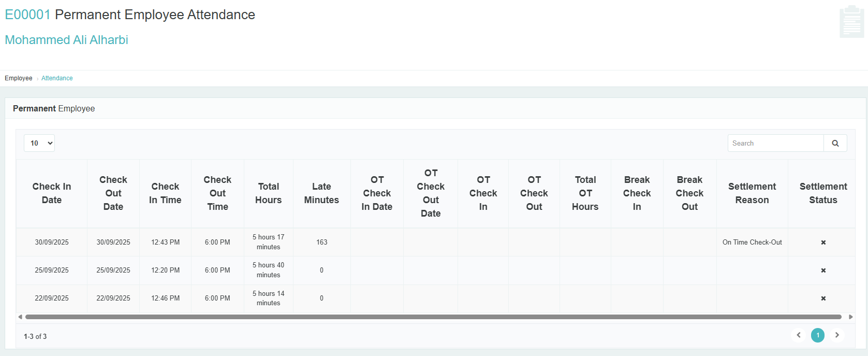Click the scroll-left arrow of table scrollbar
This screenshot has height=356, width=868.
pos(20,317)
